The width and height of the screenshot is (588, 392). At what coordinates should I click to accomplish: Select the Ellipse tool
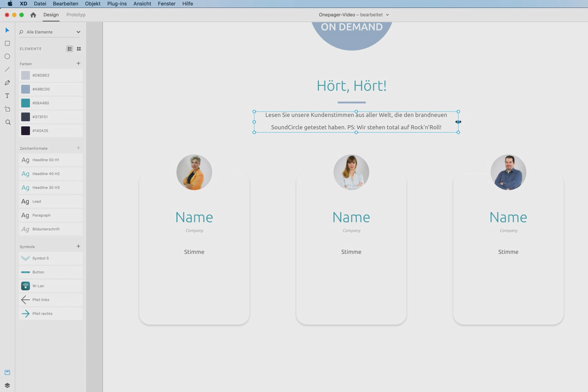(x=7, y=56)
